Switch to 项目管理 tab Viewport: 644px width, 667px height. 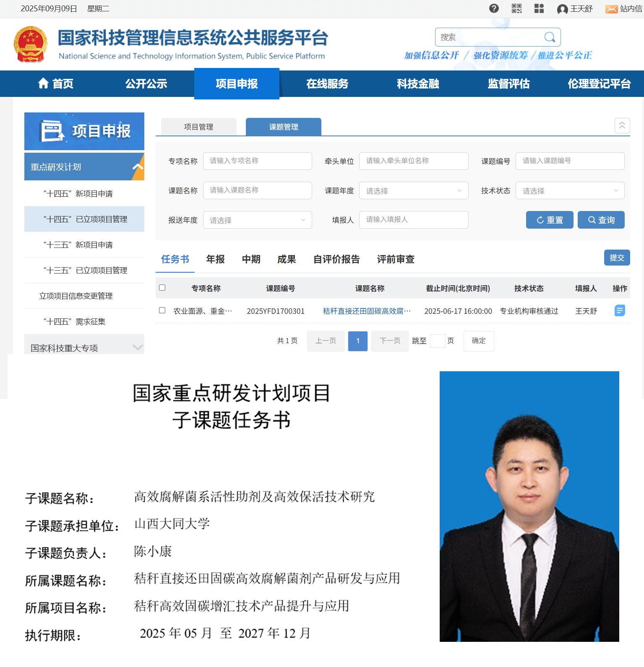click(199, 127)
